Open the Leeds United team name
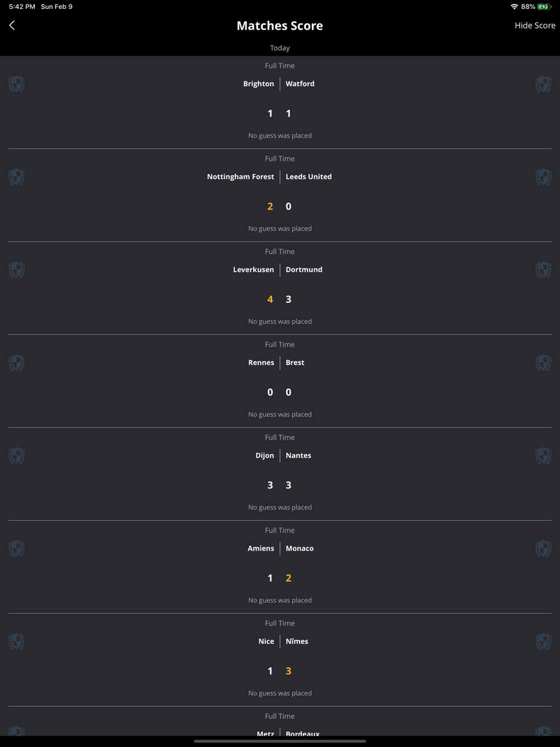Image resolution: width=560 pixels, height=747 pixels. click(309, 176)
